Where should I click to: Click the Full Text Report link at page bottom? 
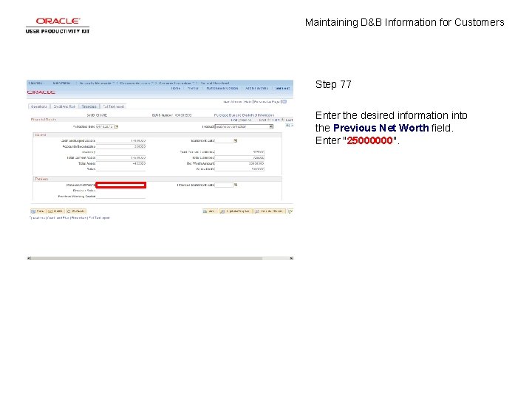pyautogui.click(x=99, y=218)
